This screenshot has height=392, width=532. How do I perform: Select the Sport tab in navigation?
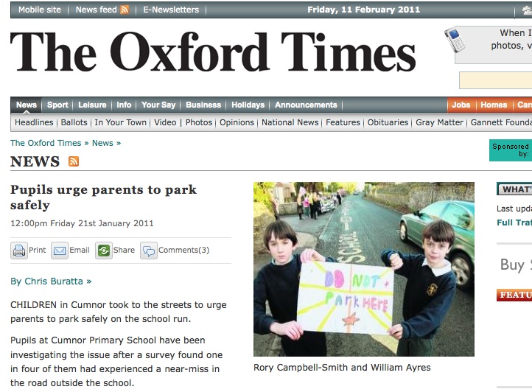(57, 105)
